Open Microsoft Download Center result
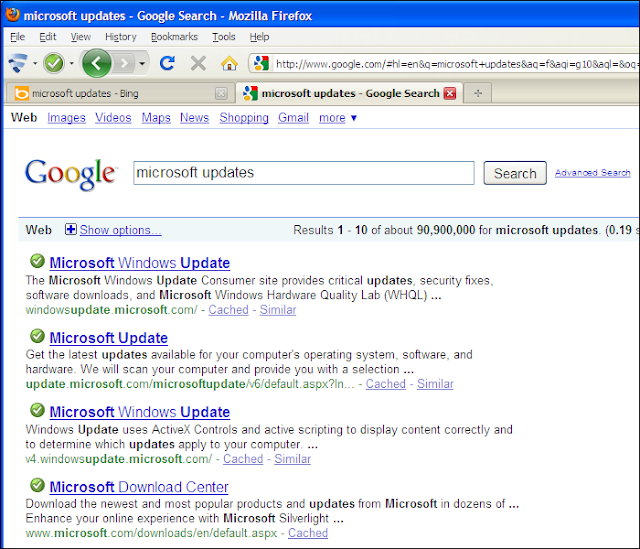 click(x=139, y=487)
